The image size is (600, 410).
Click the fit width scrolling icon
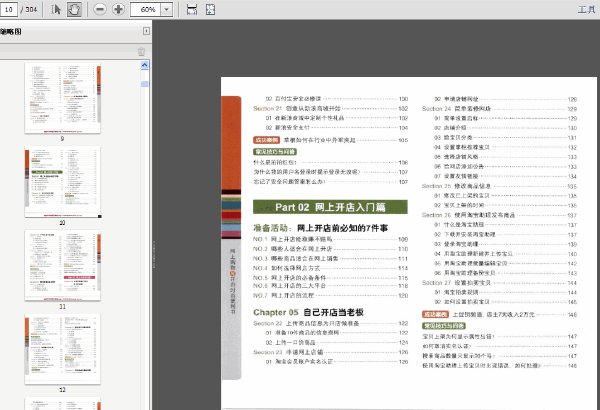(192, 10)
